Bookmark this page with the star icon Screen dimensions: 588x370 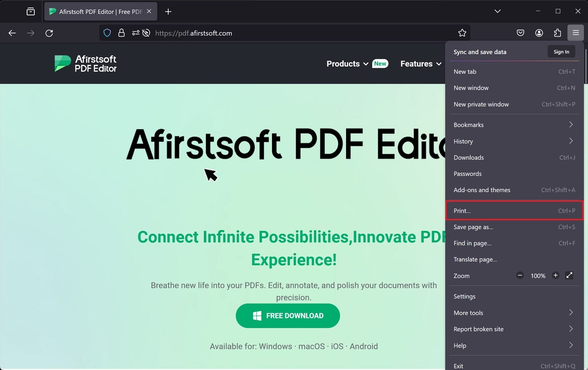point(462,33)
